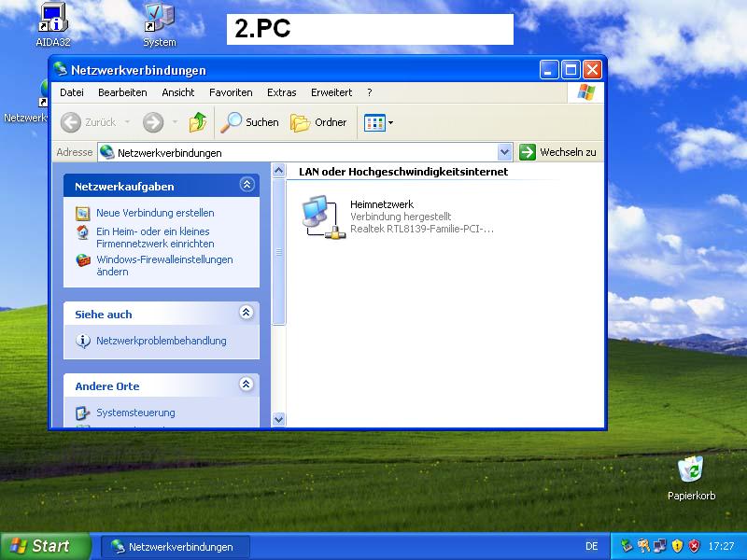Open the Bearbeiten menu
The height and width of the screenshot is (560, 747).
click(122, 92)
